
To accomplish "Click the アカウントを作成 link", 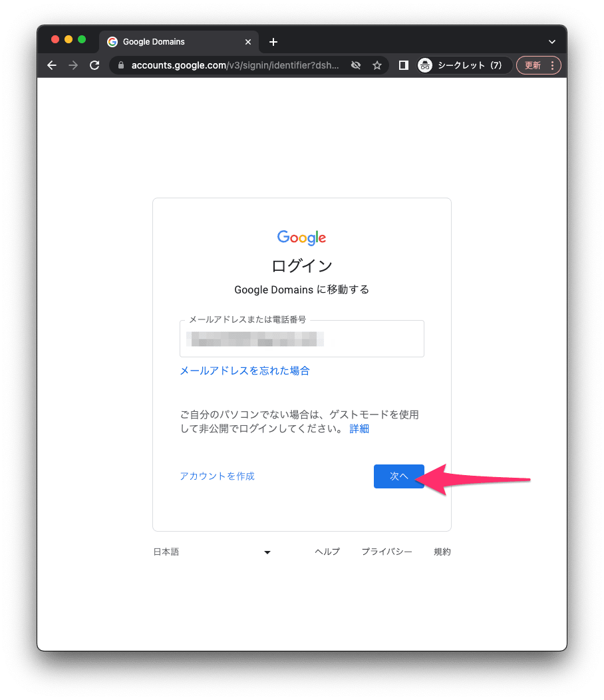I will pos(217,476).
